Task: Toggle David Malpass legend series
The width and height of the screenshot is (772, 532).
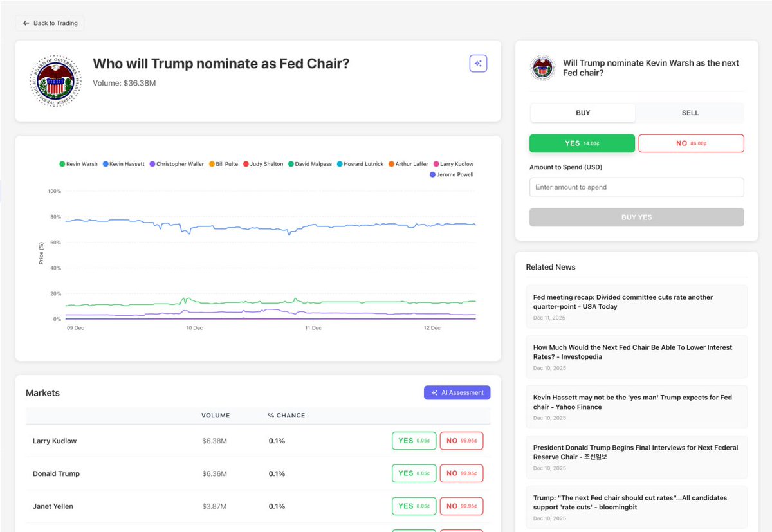Action: (310, 164)
